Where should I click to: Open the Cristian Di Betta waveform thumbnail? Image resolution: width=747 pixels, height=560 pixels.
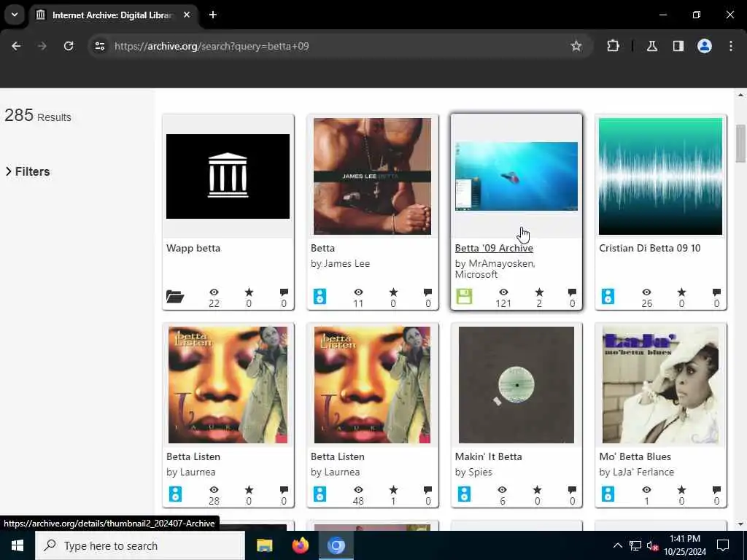(660, 176)
